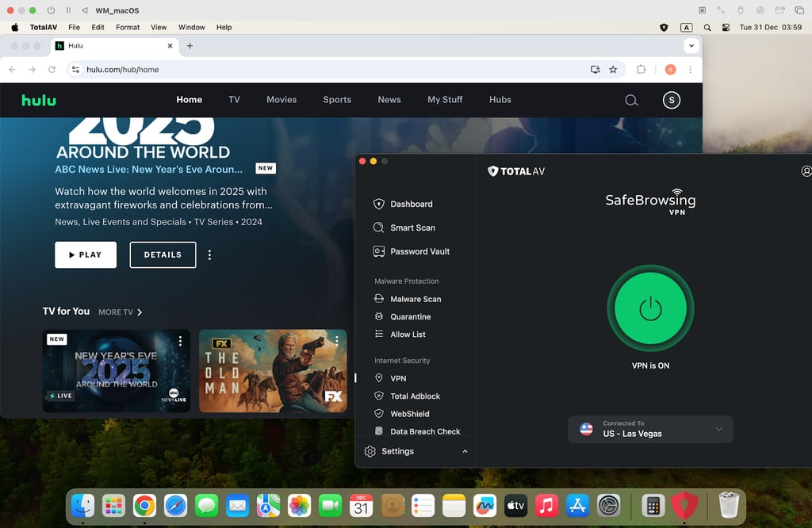Open Hulu profile S avatar
Screen dimensions: 812x528
[x=672, y=100]
